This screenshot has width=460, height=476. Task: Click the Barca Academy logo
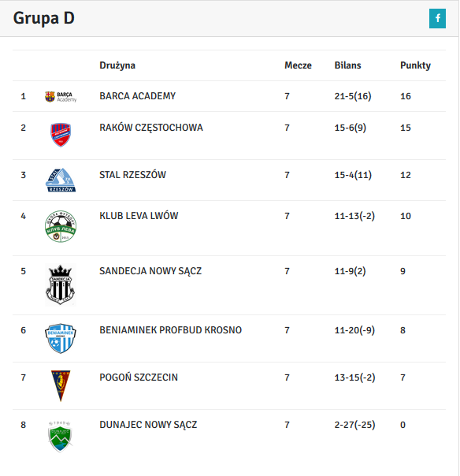(61, 97)
